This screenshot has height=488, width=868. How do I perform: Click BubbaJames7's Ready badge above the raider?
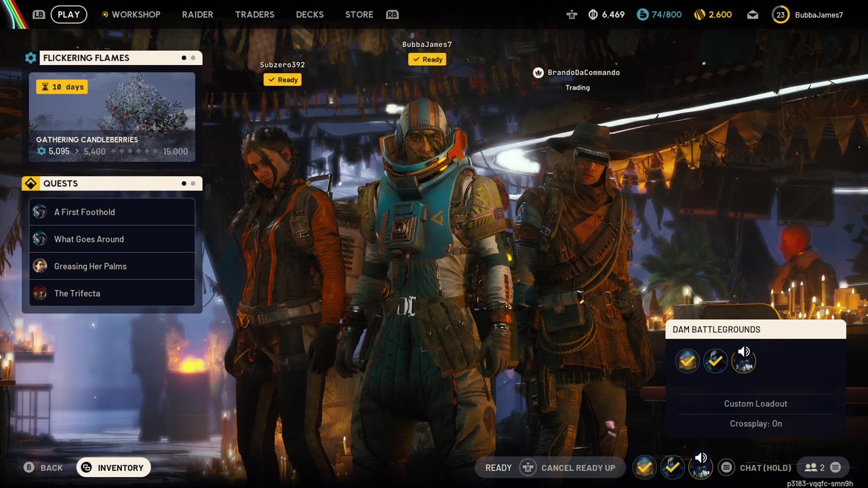427,60
